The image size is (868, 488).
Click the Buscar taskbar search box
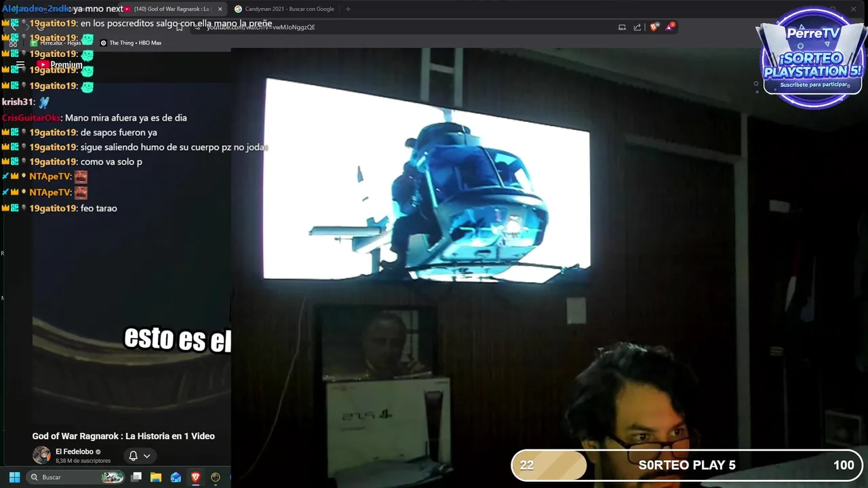75,477
